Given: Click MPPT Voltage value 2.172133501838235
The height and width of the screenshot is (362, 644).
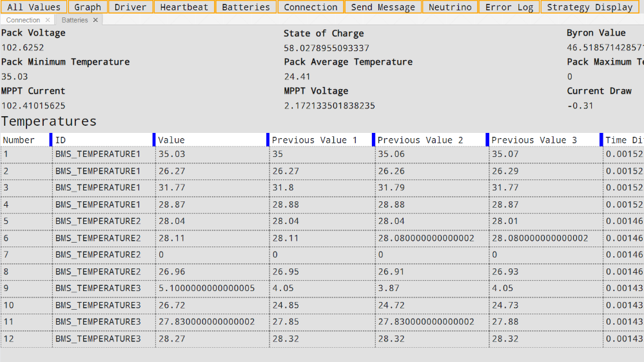Looking at the screenshot, I should coord(329,106).
